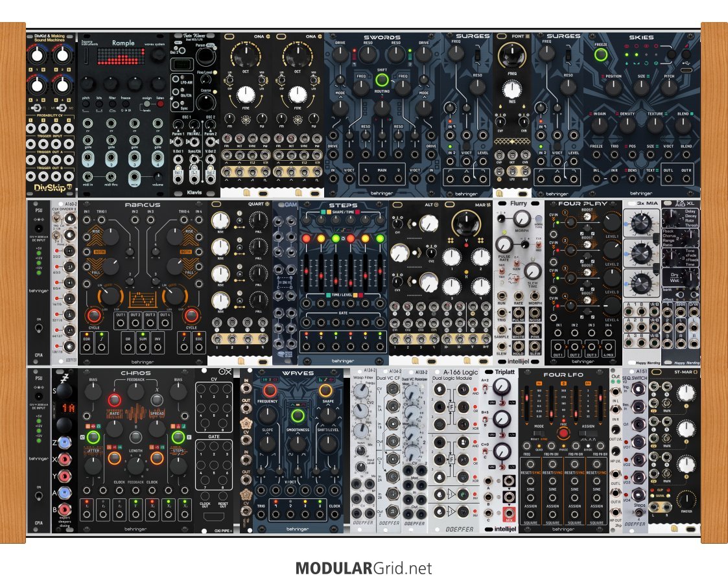
Task: Turn the Dry/Wet knob on FX AID XL
Action: [690, 277]
